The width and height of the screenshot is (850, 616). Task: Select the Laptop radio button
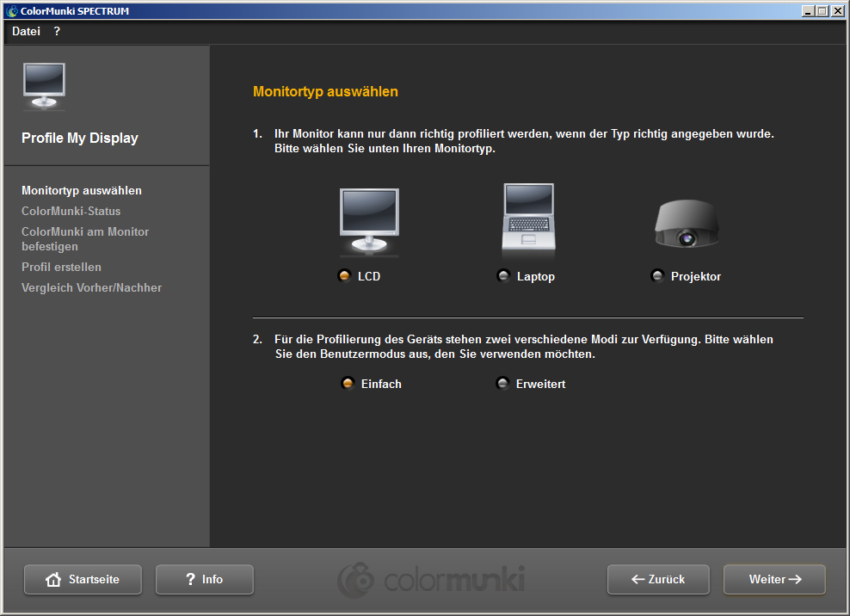coord(503,275)
